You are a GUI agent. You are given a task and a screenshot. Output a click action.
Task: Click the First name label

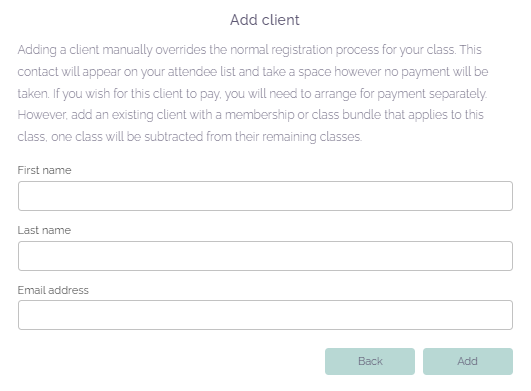click(44, 170)
